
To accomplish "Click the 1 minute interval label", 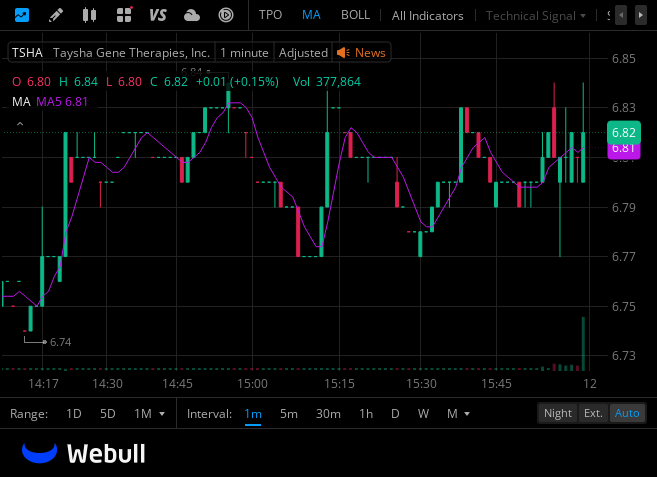I will tap(244, 53).
